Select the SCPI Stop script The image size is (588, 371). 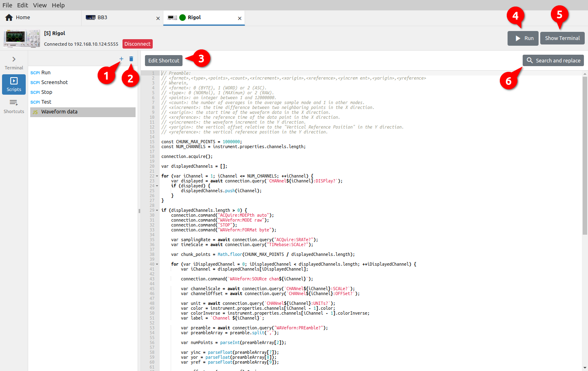click(x=83, y=92)
